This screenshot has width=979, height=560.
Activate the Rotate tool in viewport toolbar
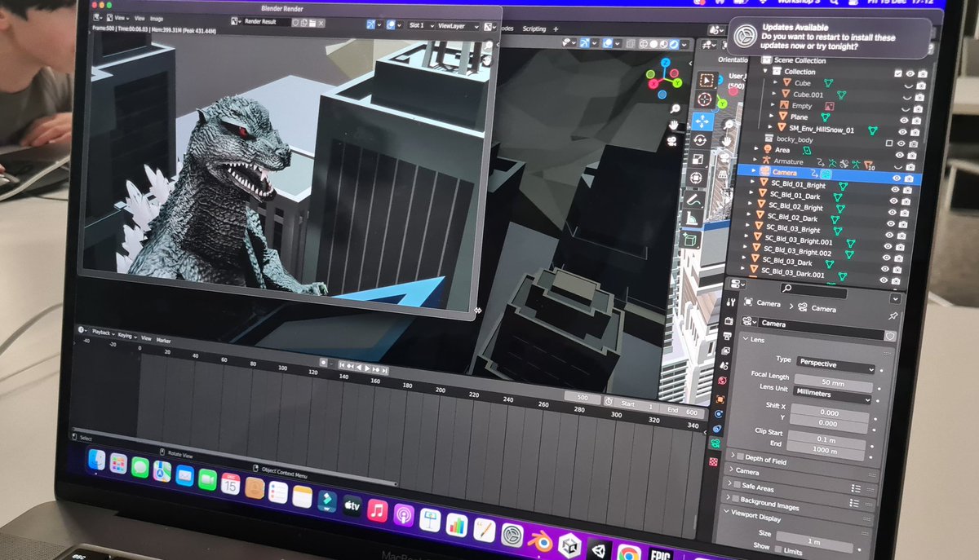pos(700,139)
